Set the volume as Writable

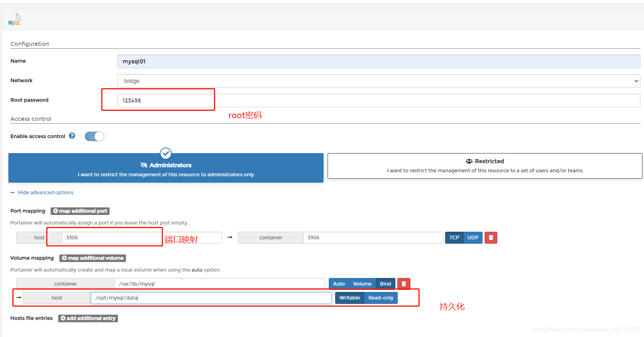[349, 298]
